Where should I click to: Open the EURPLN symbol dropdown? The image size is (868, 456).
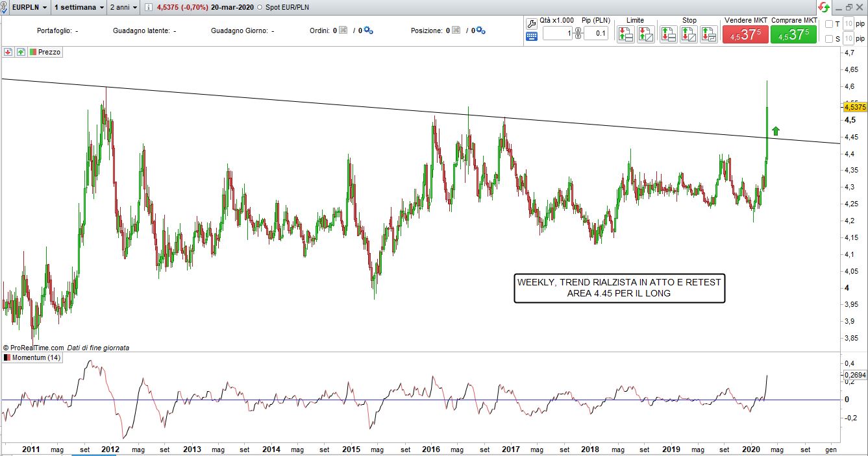point(44,7)
